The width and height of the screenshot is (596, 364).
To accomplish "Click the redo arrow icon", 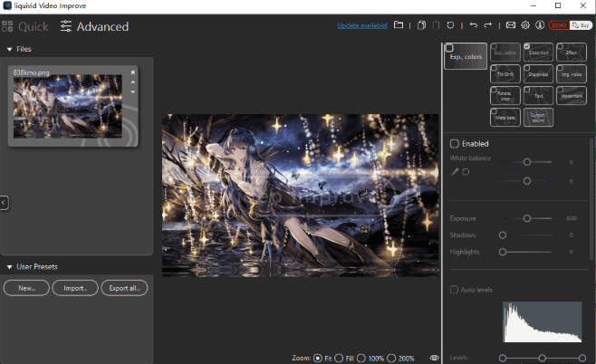I will pyautogui.click(x=488, y=25).
